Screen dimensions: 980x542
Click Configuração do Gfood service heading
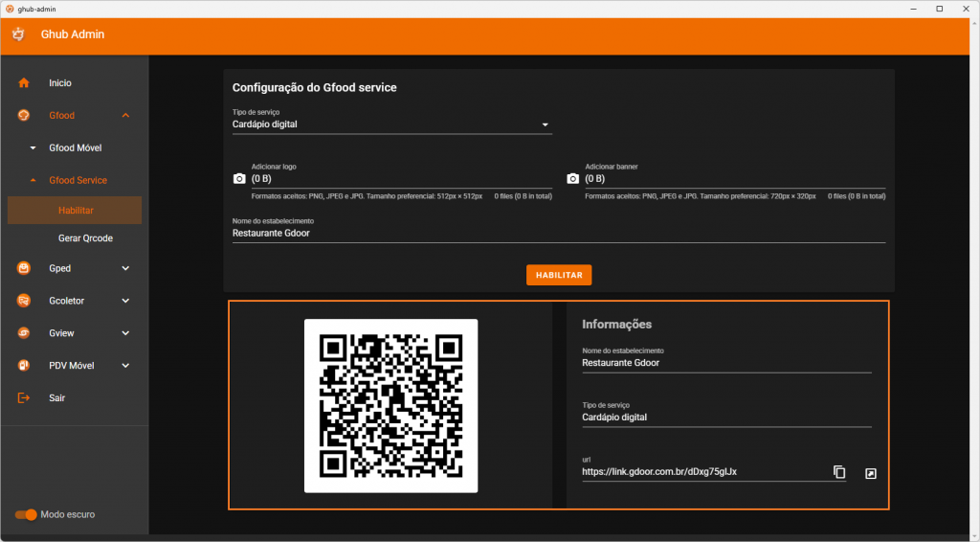tap(314, 87)
